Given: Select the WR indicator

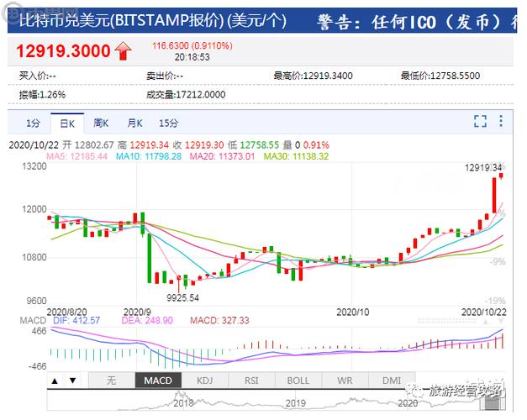Looking at the screenshot, I should click(345, 381).
